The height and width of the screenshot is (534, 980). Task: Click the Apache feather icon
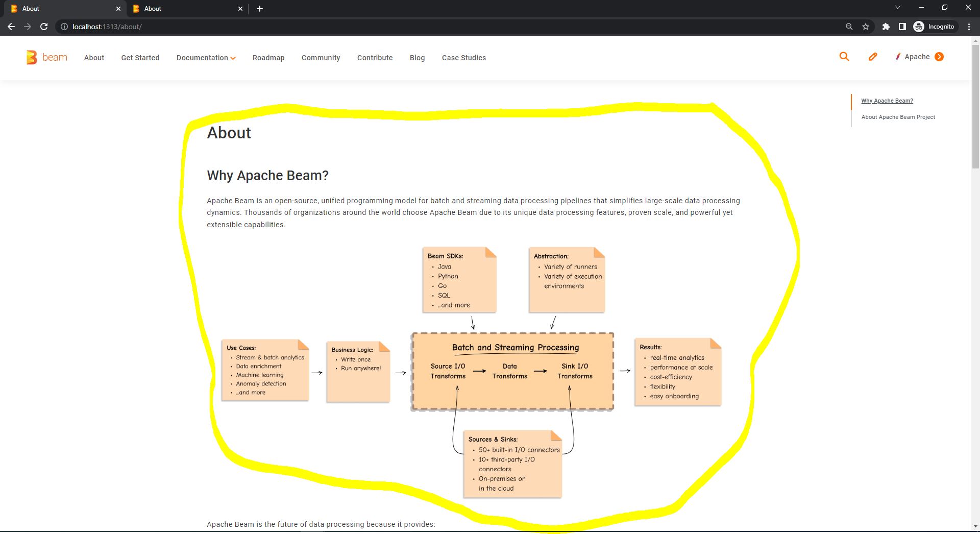point(898,57)
